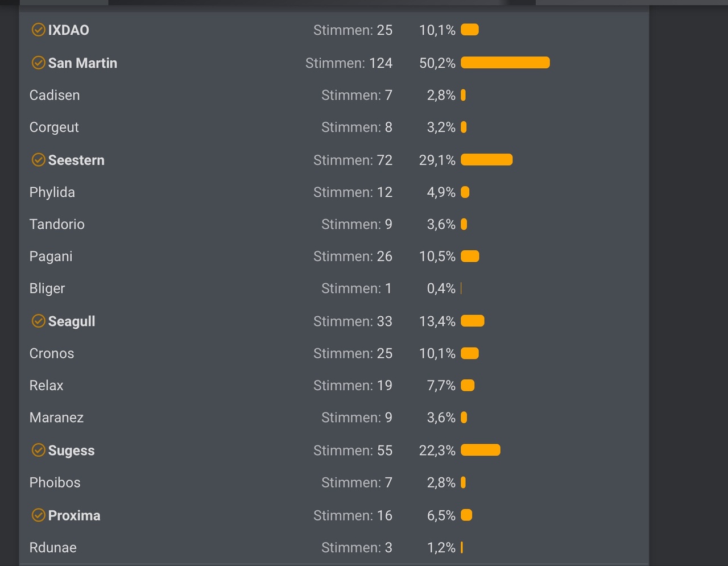Click the checkmark icon next to Proxima
Image resolution: width=728 pixels, height=566 pixels.
(x=38, y=515)
